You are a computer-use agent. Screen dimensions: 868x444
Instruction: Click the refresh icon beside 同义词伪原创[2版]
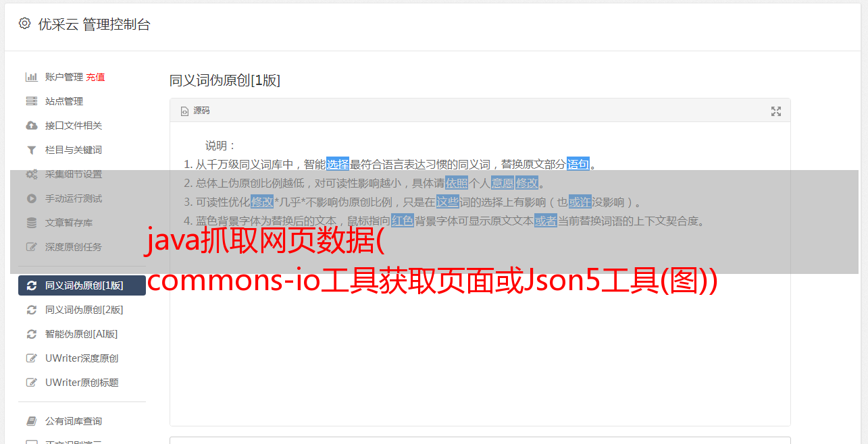coord(31,310)
